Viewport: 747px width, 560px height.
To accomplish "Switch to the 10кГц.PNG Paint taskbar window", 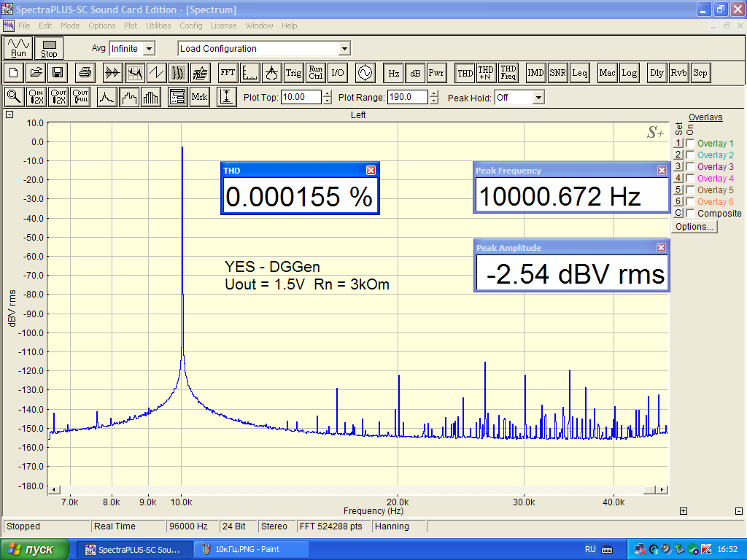I will pos(252,550).
